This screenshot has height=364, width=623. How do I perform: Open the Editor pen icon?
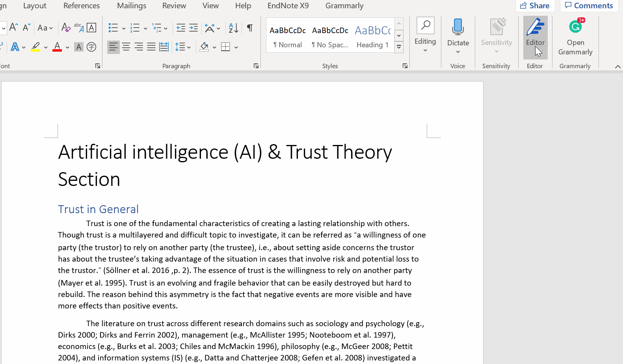pyautogui.click(x=535, y=27)
